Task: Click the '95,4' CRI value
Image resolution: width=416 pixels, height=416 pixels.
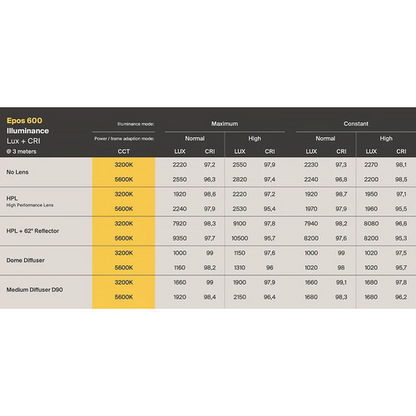Action: (270, 209)
